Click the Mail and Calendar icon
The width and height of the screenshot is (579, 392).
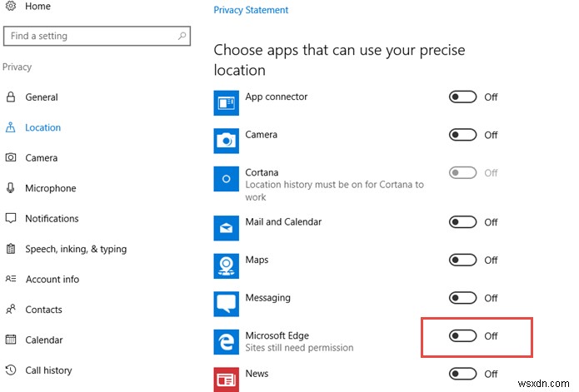[226, 228]
